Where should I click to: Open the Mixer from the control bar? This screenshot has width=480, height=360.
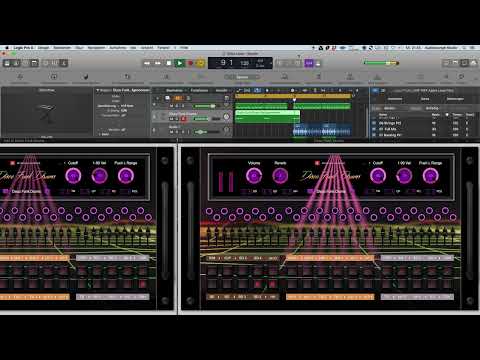pos(55,63)
